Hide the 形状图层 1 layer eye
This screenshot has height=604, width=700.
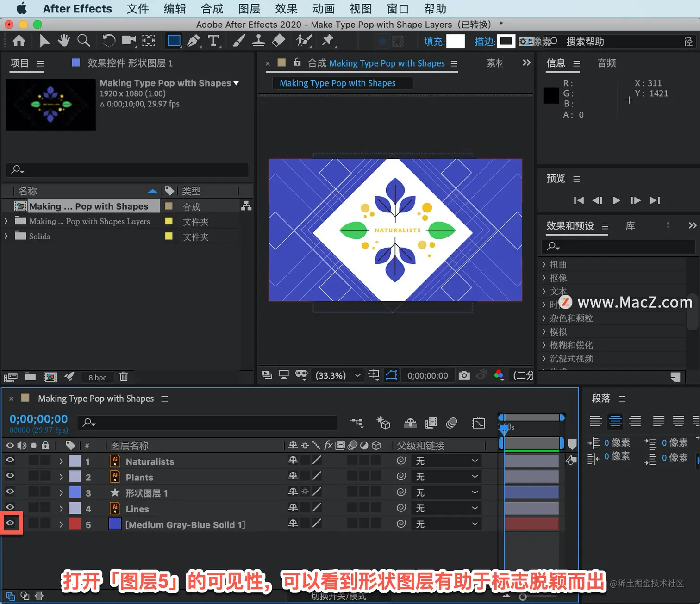(x=10, y=492)
